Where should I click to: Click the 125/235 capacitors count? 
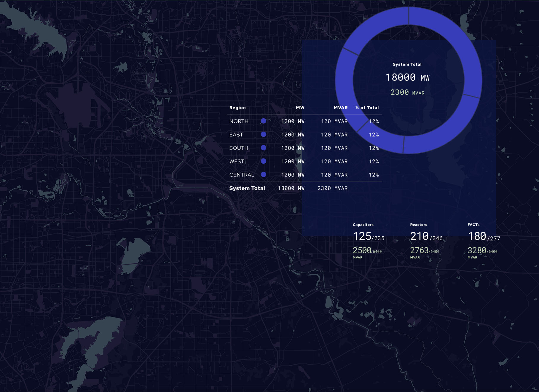369,237
